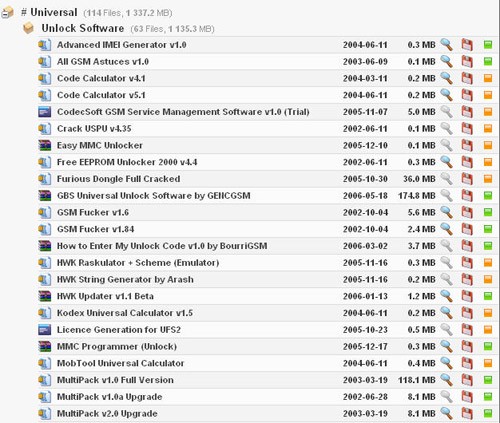Click date 2006-05-18 in GBS row
The width and height of the screenshot is (500, 423).
coord(365,196)
